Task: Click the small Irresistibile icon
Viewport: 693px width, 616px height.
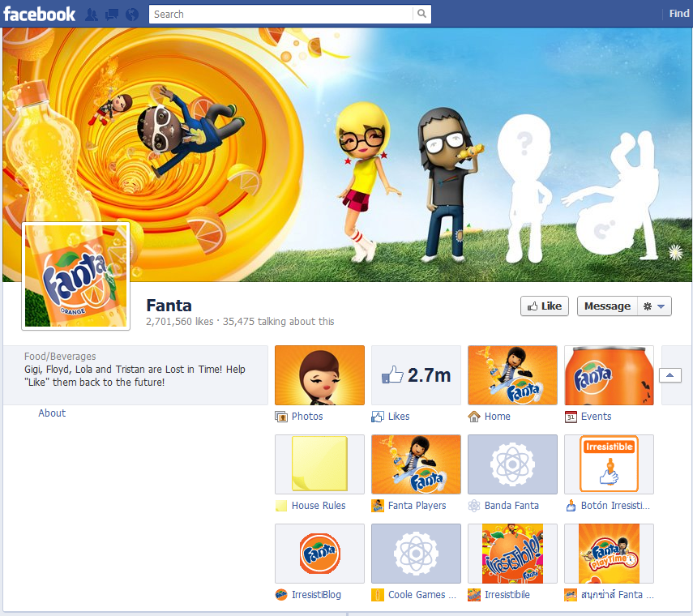Action: 474,595
